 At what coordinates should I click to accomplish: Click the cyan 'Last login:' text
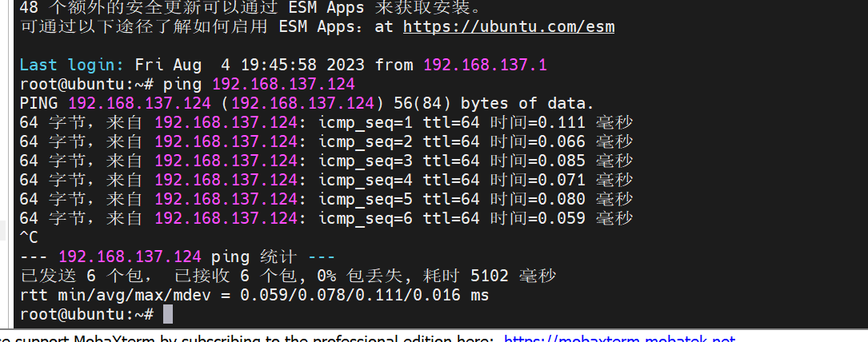coord(72,66)
